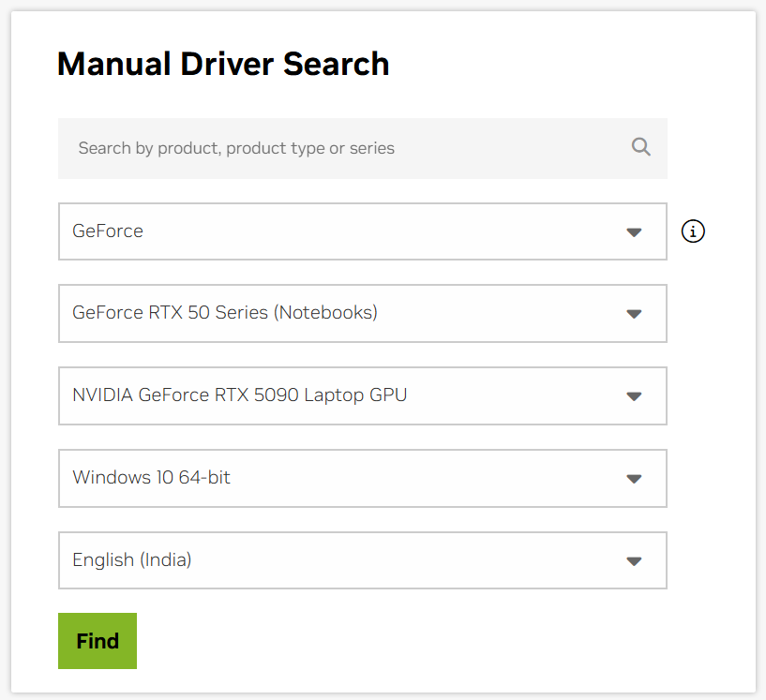This screenshot has height=700, width=766.
Task: Click the series field to change notebook series
Action: (x=363, y=314)
